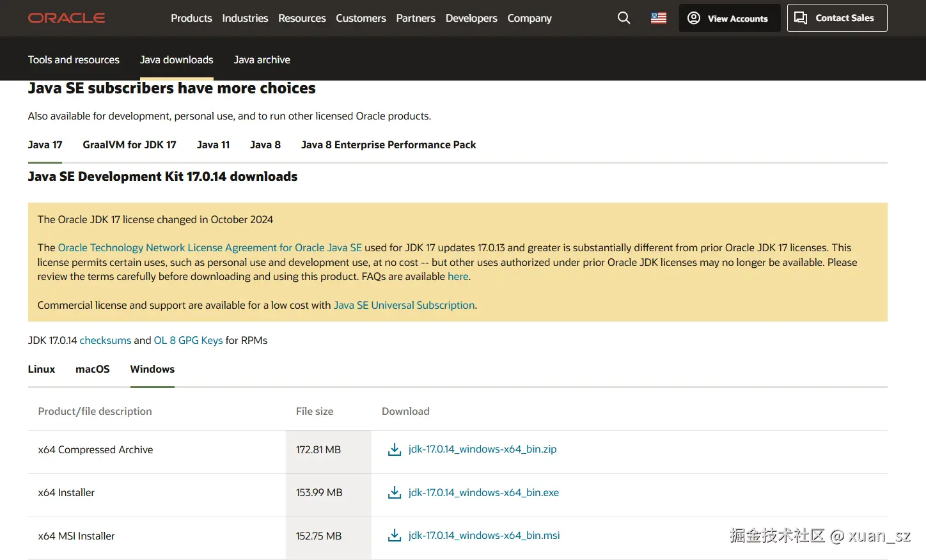Open the Industries menu
Image resolution: width=926 pixels, height=560 pixels.
(245, 18)
